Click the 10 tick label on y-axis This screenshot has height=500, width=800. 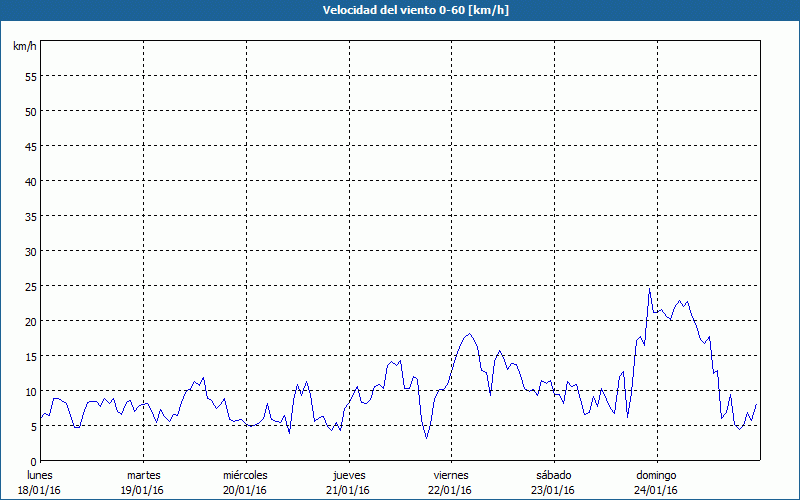click(31, 391)
